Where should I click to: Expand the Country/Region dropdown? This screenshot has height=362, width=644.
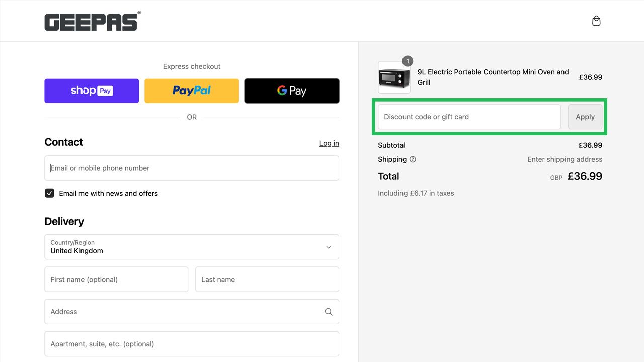point(192,247)
